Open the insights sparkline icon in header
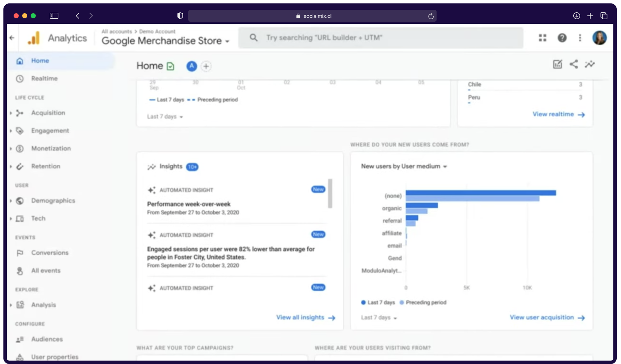Screen dimensions: 621x364 click(x=590, y=64)
